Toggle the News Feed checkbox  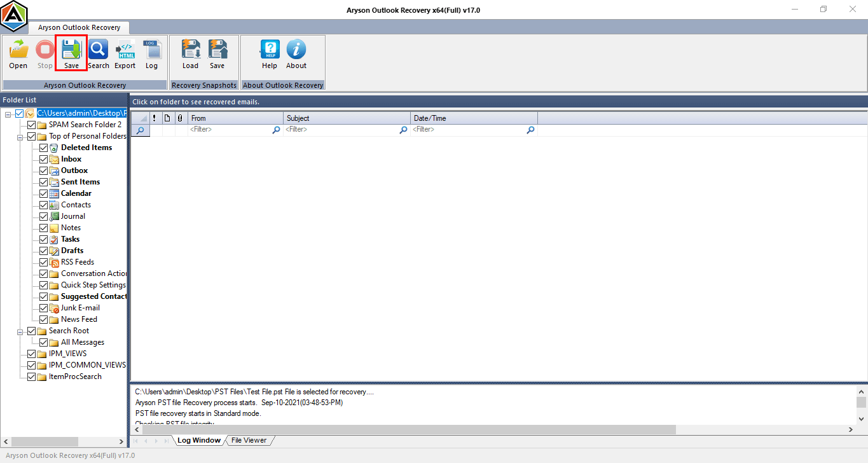(x=43, y=319)
